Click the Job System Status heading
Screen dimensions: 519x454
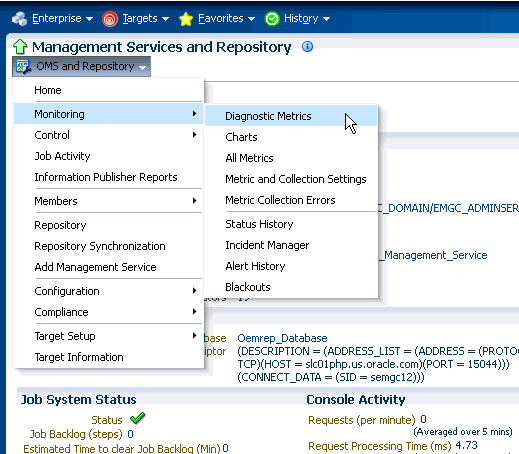tap(79, 400)
